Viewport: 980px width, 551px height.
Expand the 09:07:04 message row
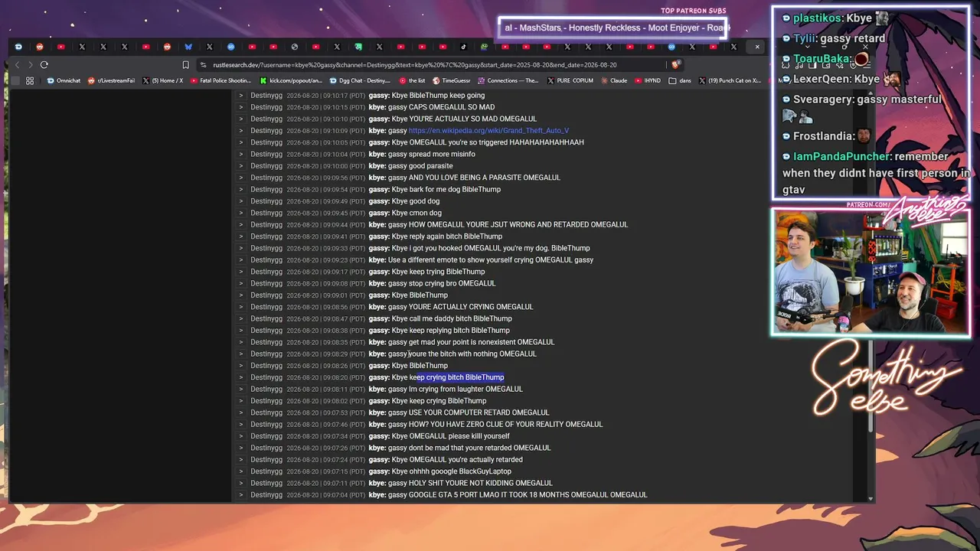240,495
